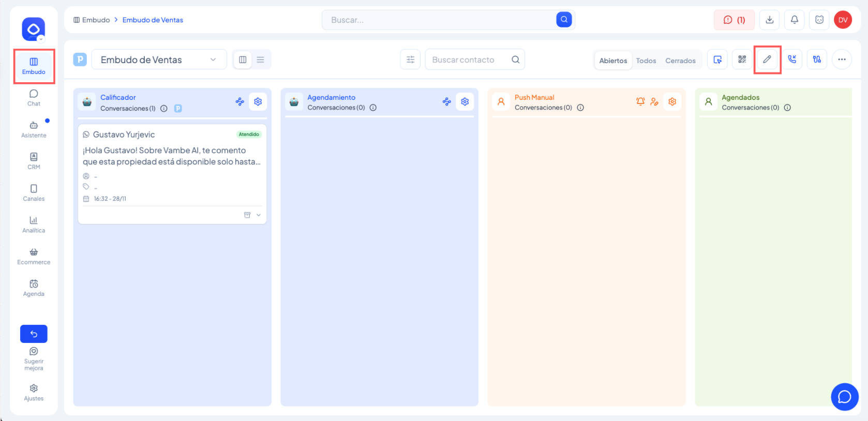Expand Gustavo Yurjevic card chevron

click(x=259, y=215)
